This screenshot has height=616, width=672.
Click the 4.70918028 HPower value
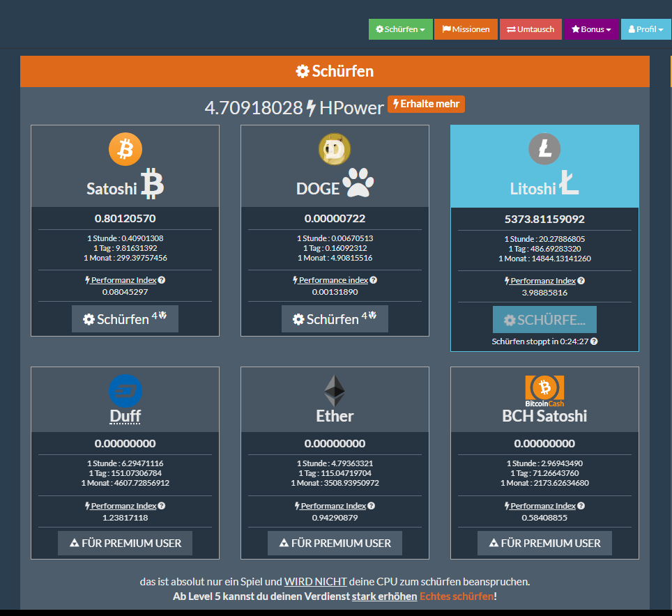click(254, 108)
